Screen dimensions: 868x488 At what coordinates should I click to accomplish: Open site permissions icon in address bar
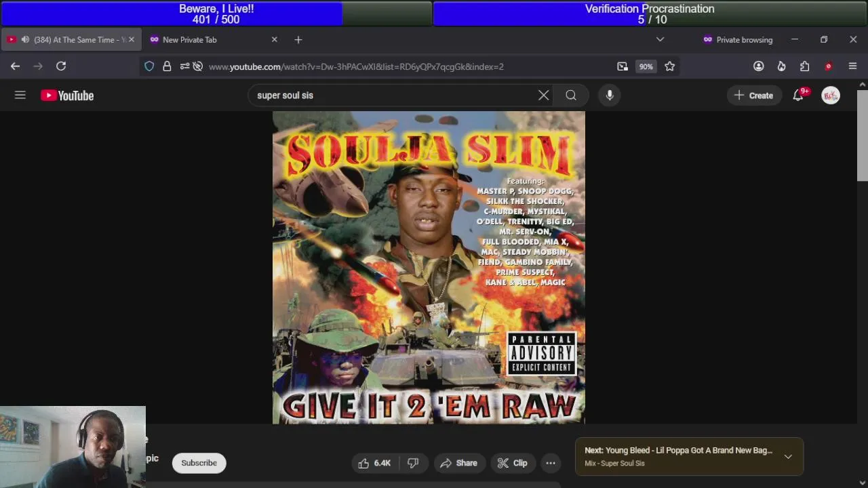pos(184,66)
